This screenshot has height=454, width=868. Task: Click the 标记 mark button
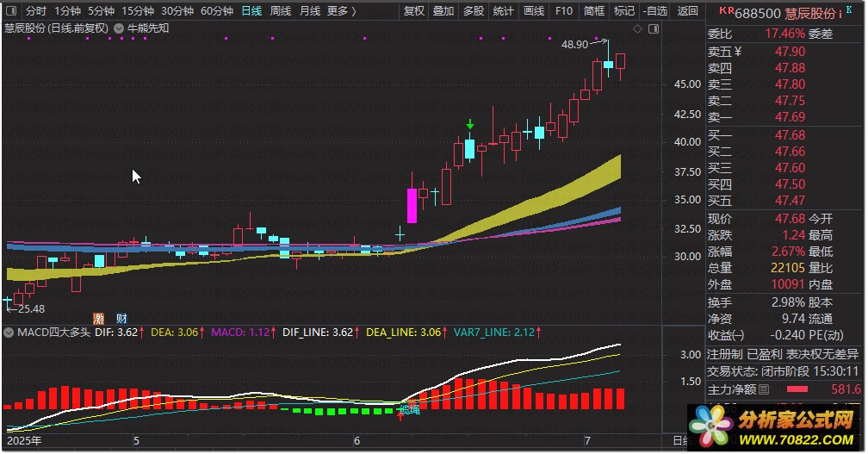click(x=623, y=10)
